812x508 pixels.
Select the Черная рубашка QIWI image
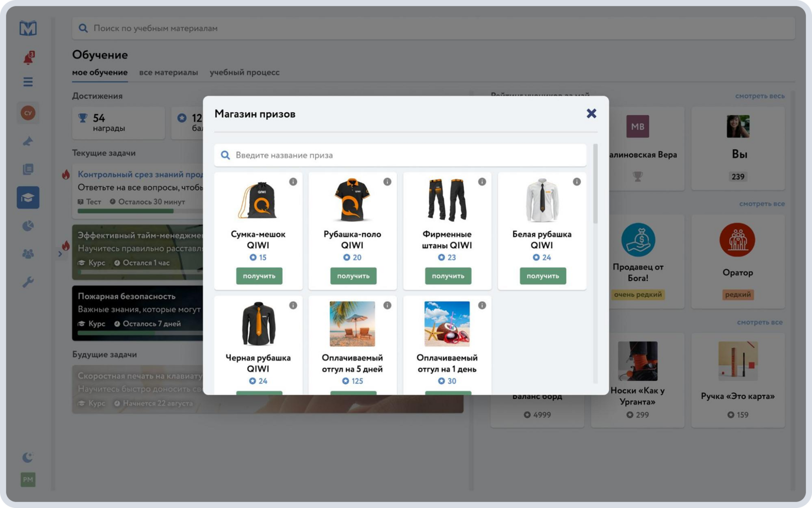coord(258,324)
